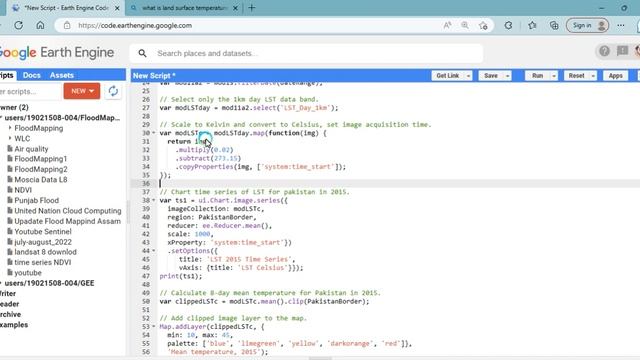Open the favorites list
640x360 pixels.
[x=532, y=25]
